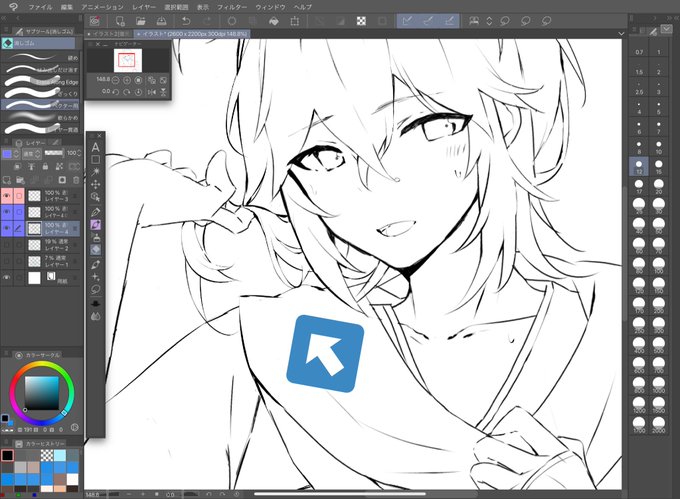Select the sparkle Decoration tool
Screen dimensions: 680x499
tap(95, 277)
